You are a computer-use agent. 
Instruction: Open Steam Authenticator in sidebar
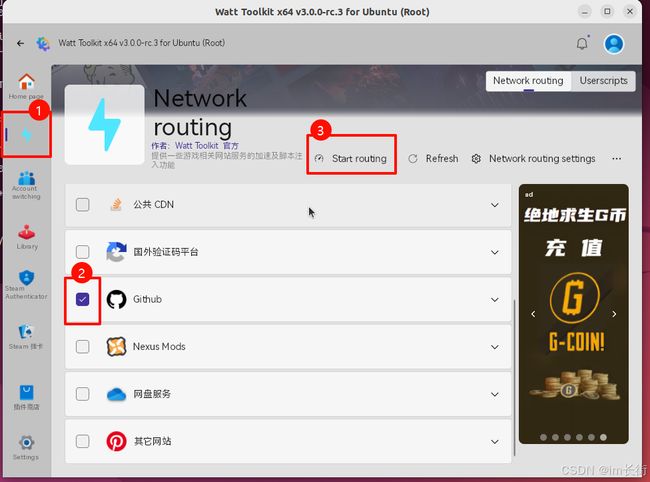tap(26, 285)
